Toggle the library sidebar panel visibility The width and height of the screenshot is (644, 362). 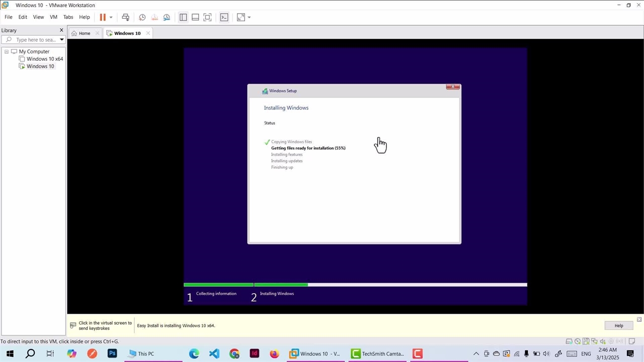[x=183, y=17]
